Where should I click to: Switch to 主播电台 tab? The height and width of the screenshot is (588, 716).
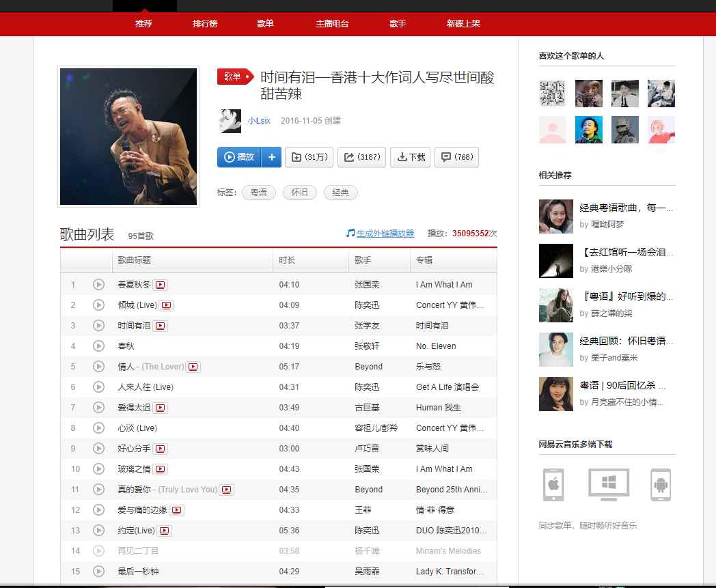point(332,24)
